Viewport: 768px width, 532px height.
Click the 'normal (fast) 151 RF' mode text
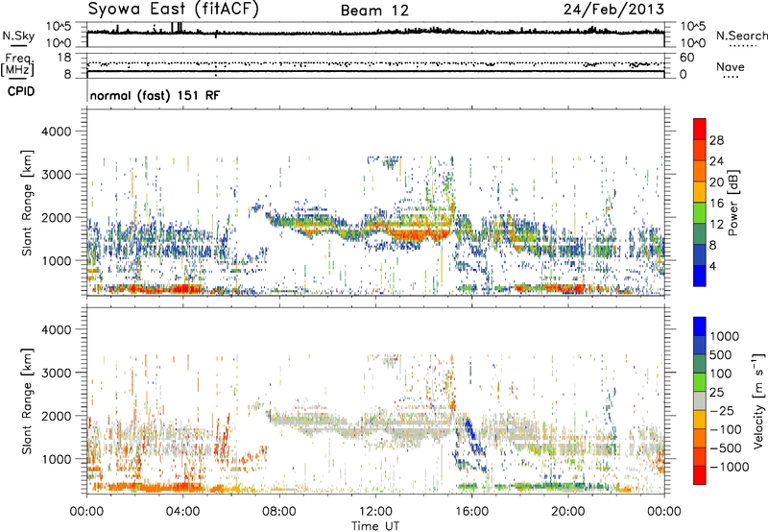[x=155, y=95]
